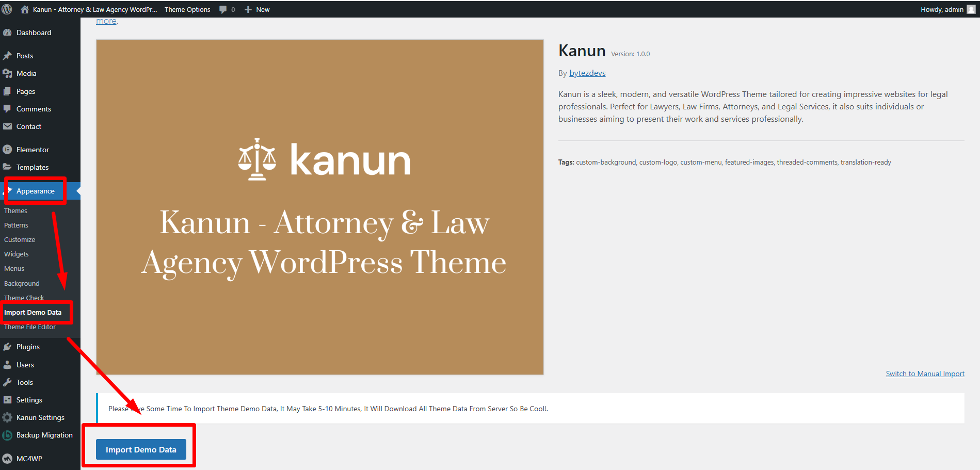Image resolution: width=980 pixels, height=470 pixels.
Task: Open Kanun Settings menu label
Action: pos(40,417)
